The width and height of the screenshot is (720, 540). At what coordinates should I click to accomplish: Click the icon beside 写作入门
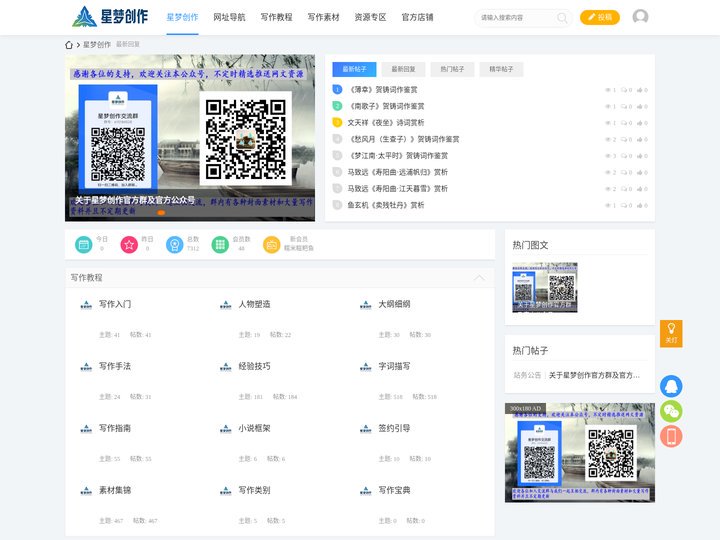click(x=86, y=304)
